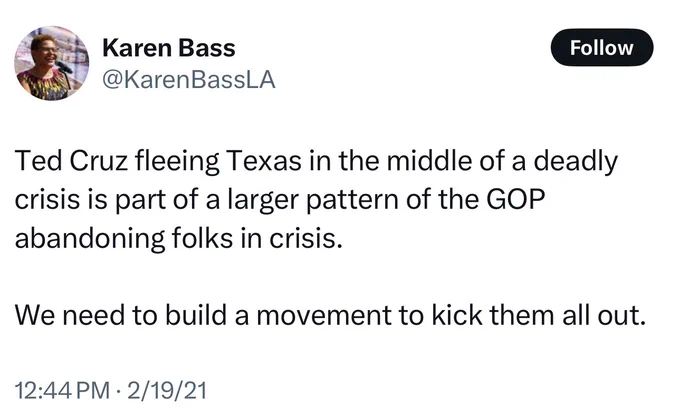Click the words "Ted Cruz" in tweet
The image size is (680, 417).
coord(72,161)
